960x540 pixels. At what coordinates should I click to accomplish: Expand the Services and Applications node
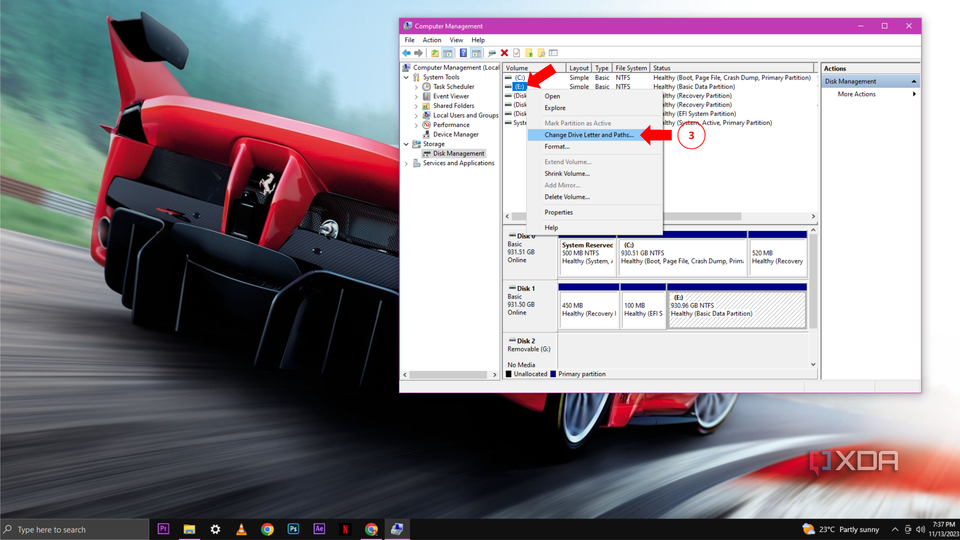[406, 163]
